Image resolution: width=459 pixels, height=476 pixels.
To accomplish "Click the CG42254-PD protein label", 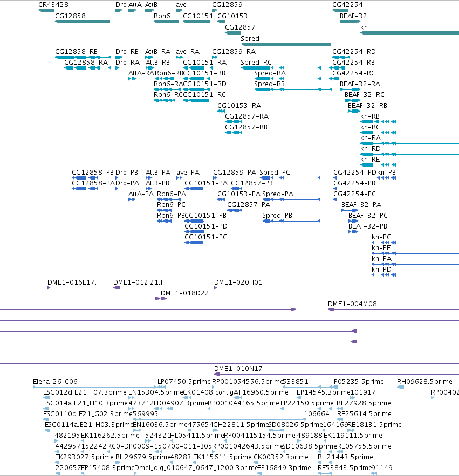I will coord(355,173).
